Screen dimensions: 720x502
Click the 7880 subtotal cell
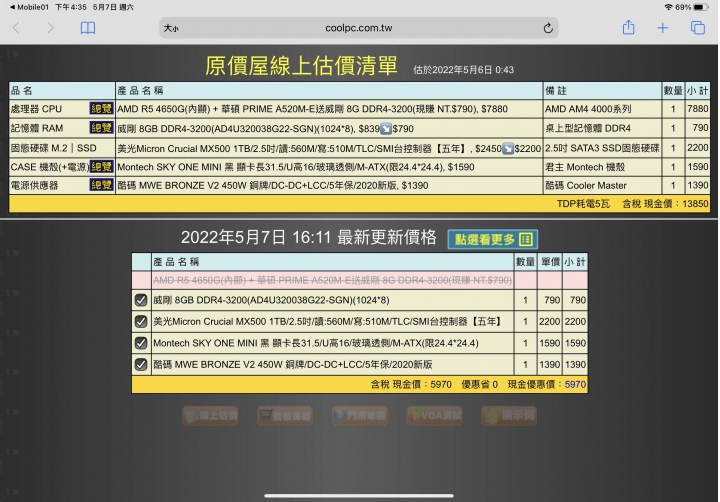tap(698, 108)
